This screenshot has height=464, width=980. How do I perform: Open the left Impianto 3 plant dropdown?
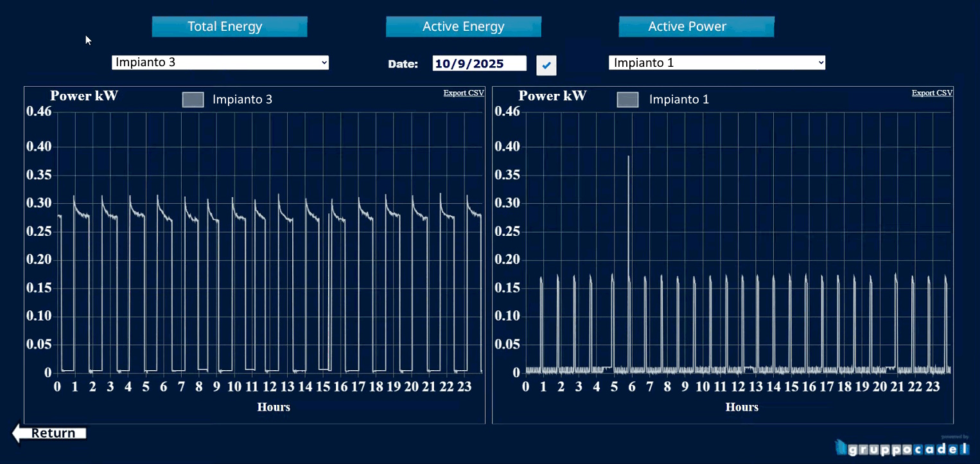coord(220,62)
